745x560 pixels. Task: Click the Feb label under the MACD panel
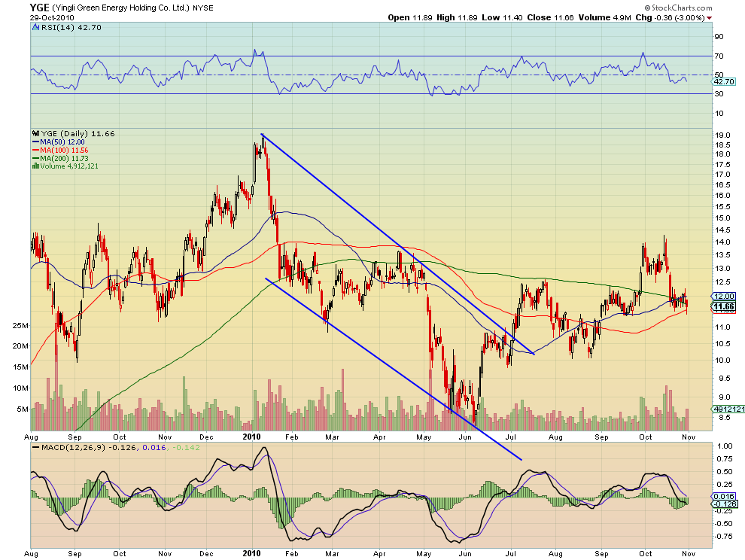(291, 554)
